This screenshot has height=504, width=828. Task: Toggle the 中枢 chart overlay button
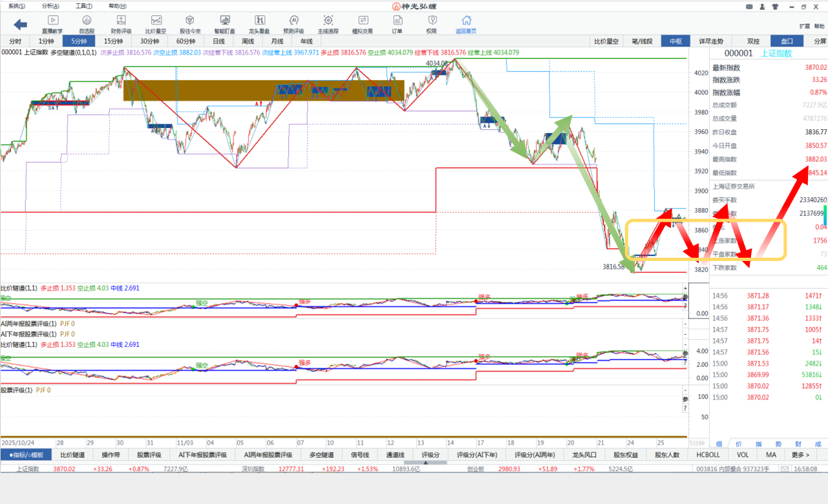tap(675, 41)
